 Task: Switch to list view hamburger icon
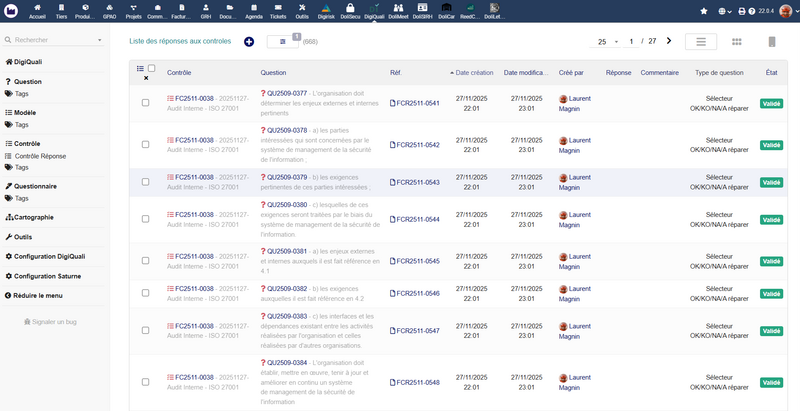click(x=701, y=42)
